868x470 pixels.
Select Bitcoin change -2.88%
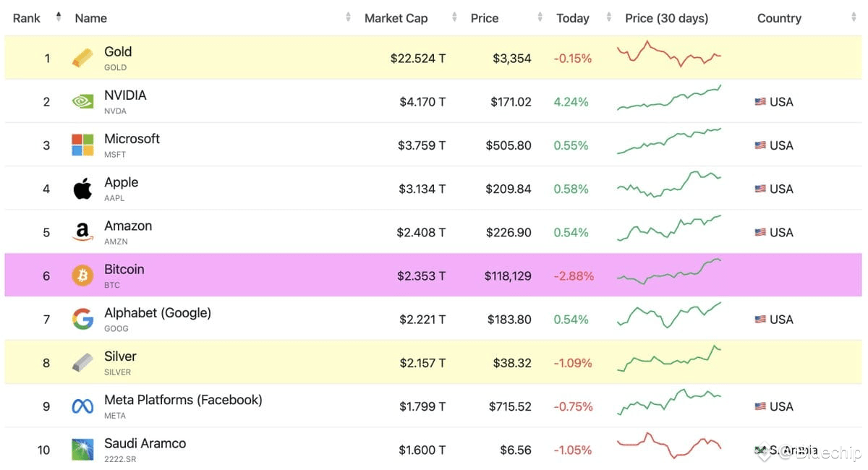[x=574, y=275]
